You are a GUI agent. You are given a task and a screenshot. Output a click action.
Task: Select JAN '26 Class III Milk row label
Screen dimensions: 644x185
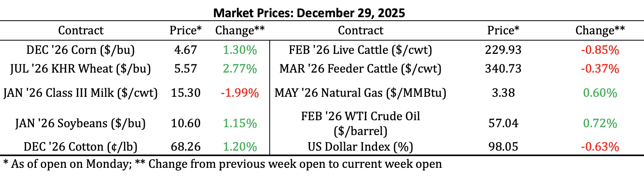(80, 93)
